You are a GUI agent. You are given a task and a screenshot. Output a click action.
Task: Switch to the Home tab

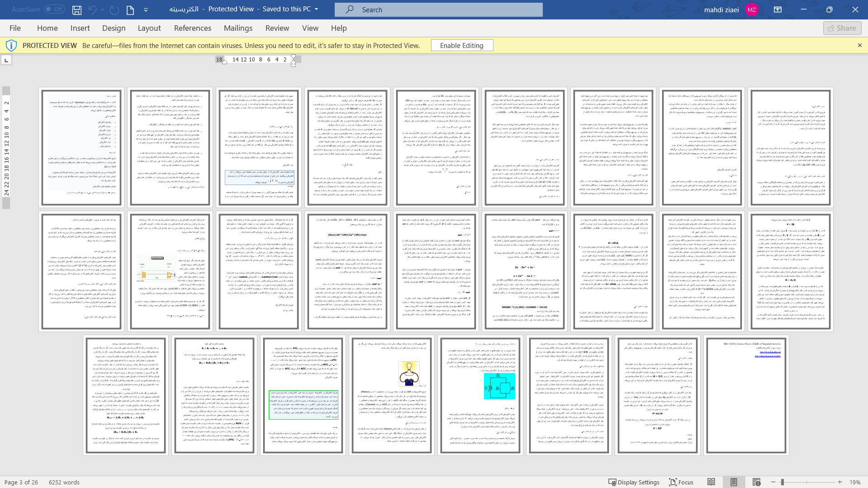(x=47, y=28)
